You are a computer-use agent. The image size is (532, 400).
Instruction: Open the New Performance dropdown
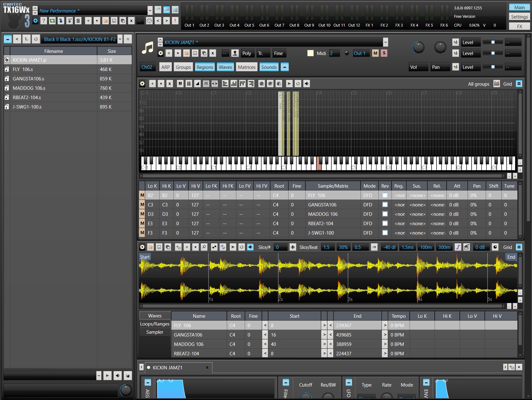point(150,11)
